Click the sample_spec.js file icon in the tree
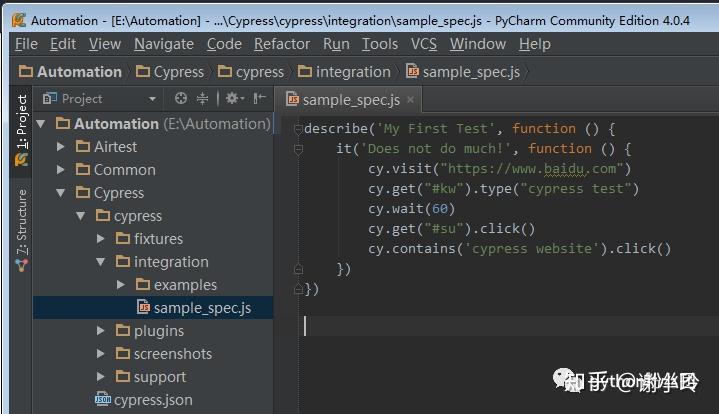719x414 pixels. click(x=143, y=307)
